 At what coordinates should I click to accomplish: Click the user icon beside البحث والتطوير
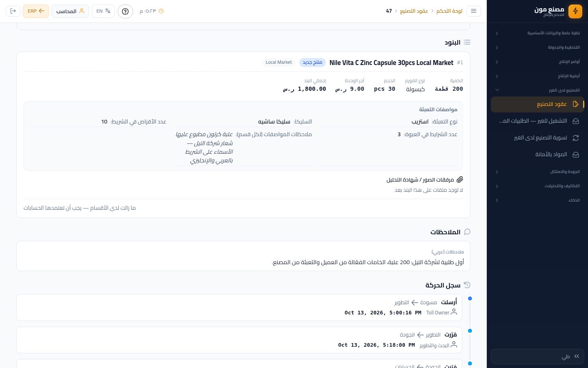(x=454, y=345)
